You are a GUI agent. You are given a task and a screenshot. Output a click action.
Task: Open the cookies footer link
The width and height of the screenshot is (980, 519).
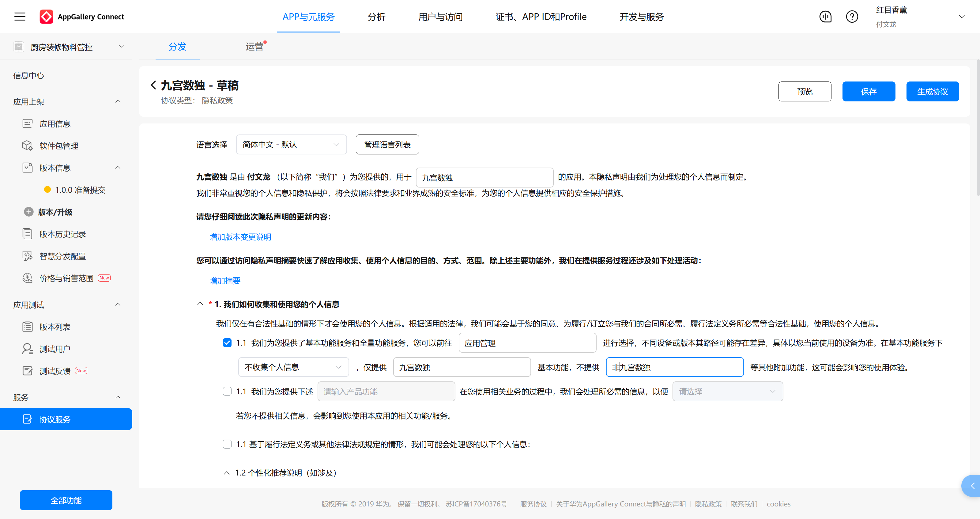[778, 504]
